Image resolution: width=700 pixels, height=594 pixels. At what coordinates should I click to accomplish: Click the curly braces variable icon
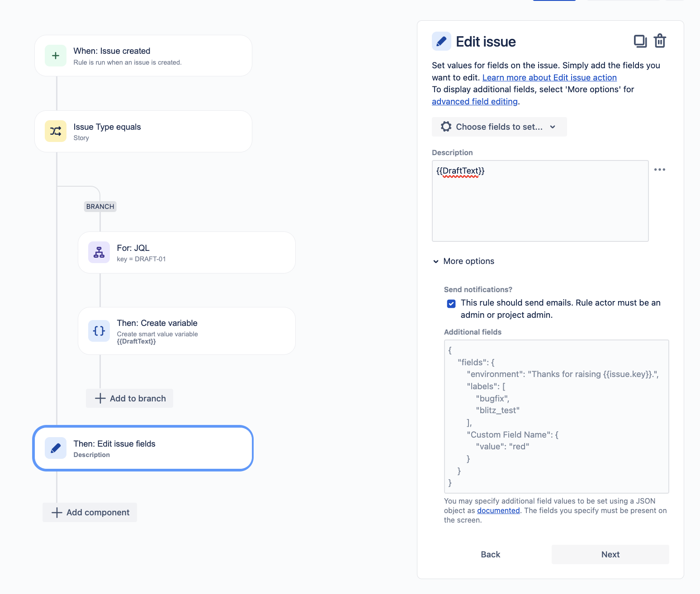(99, 331)
